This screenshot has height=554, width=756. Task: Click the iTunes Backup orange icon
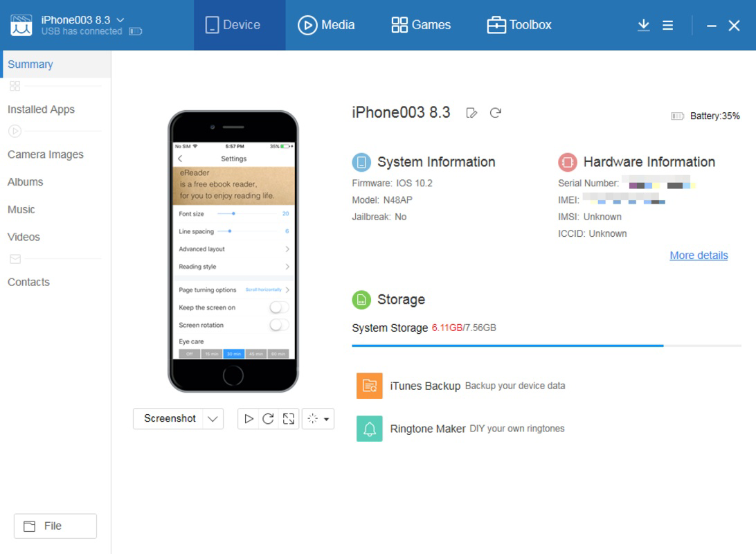pyautogui.click(x=369, y=386)
